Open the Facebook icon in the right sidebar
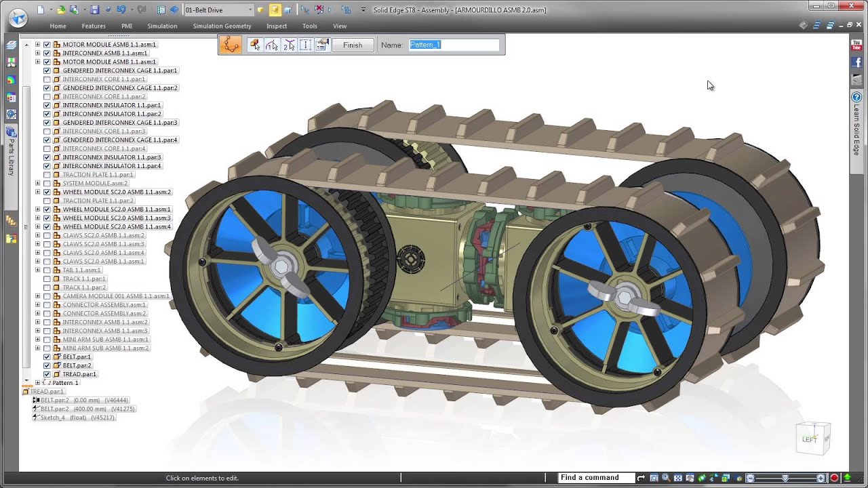This screenshot has height=488, width=868. (x=856, y=62)
